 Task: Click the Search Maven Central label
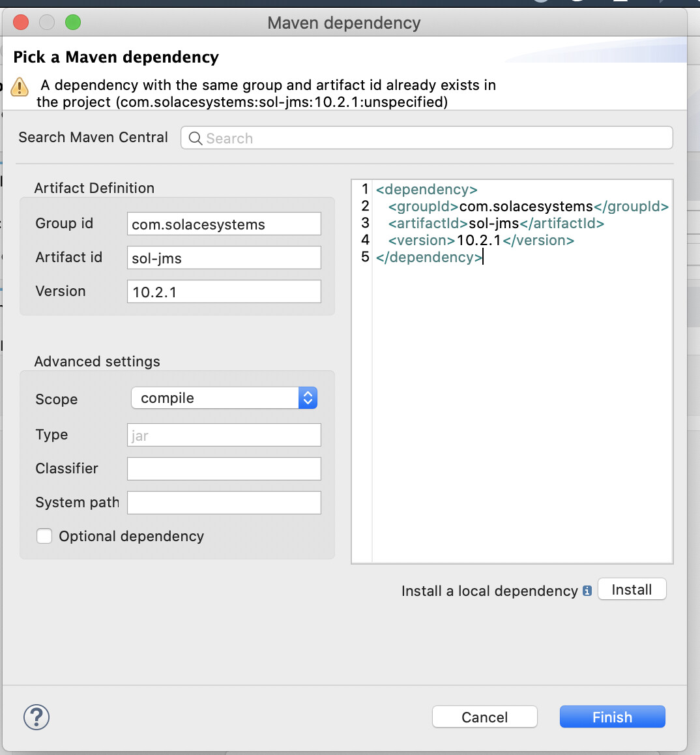point(93,137)
